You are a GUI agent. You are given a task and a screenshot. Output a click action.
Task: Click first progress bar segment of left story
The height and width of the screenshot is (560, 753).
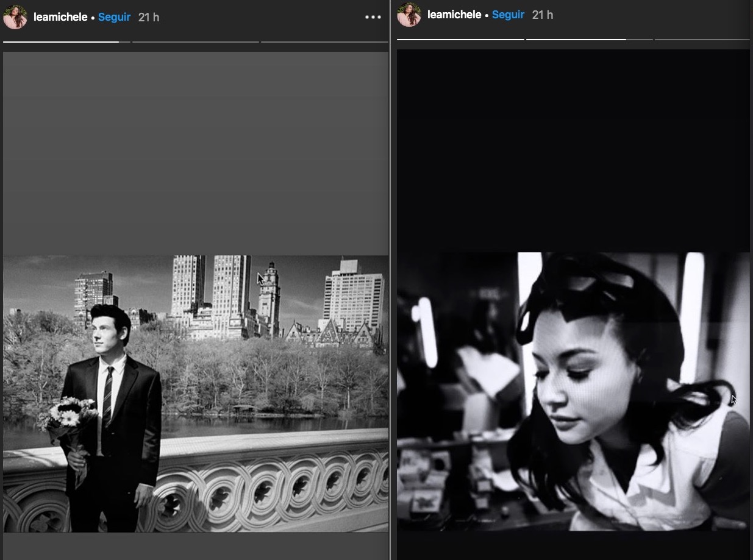coord(66,42)
